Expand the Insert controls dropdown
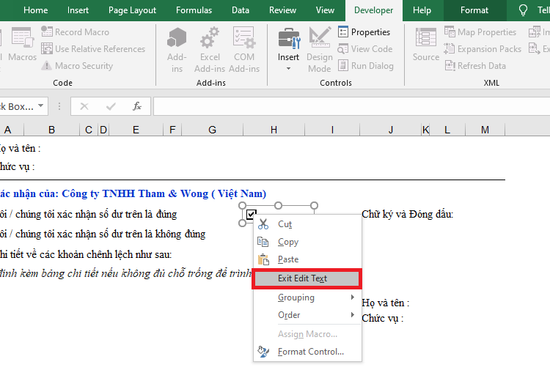The width and height of the screenshot is (550, 392). tap(288, 68)
